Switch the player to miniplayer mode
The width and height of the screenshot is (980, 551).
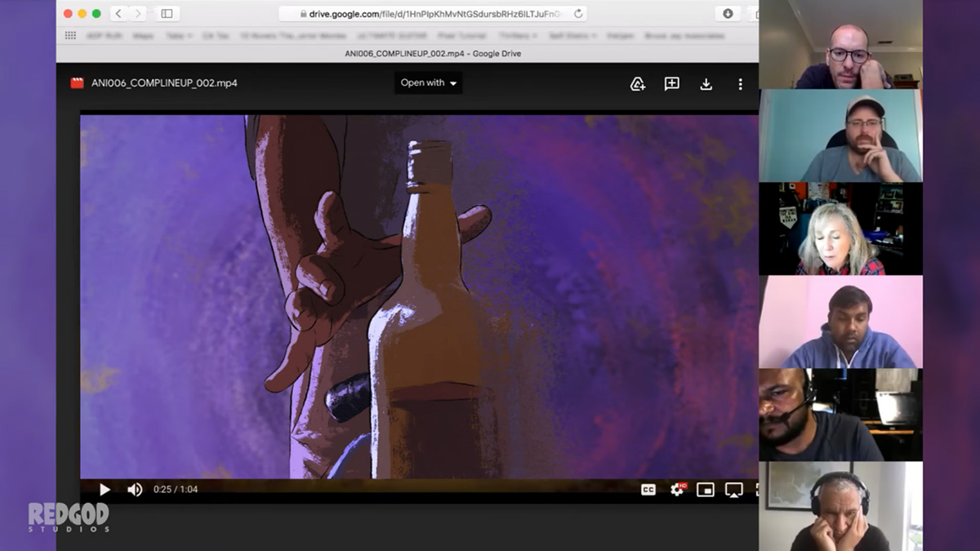[706, 490]
